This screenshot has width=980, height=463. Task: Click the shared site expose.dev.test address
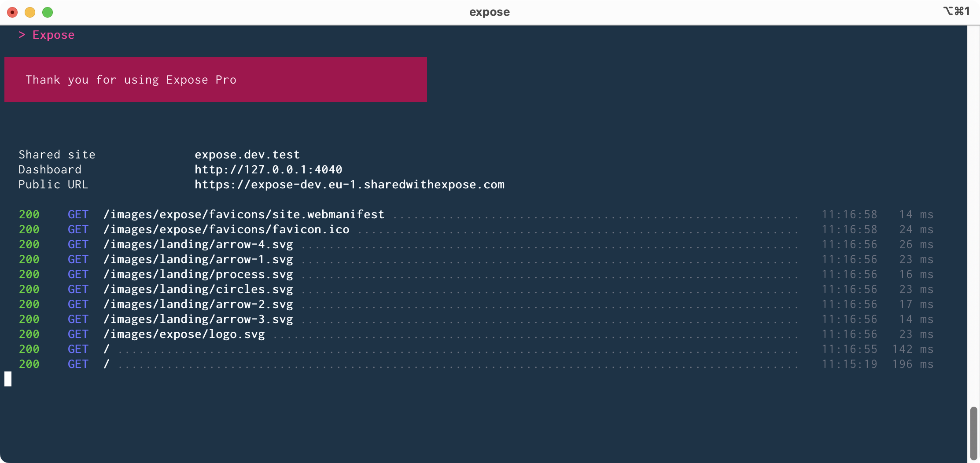(247, 154)
